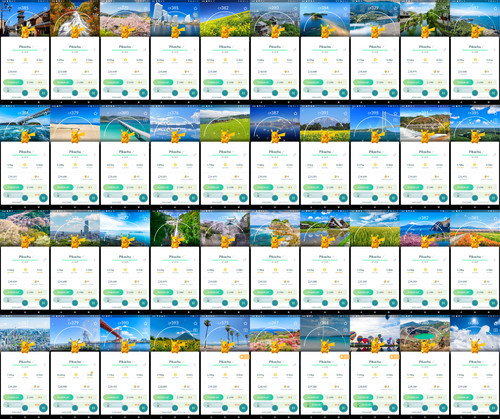Edit name pencil on palm trees Pikachu card
500x419 pixels.
[x=233, y=362]
